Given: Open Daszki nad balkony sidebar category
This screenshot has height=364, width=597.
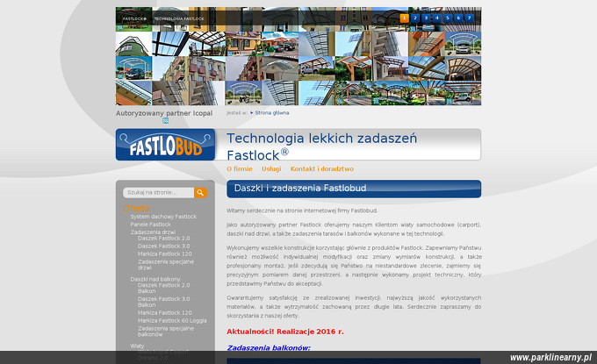Looking at the screenshot, I should tap(155, 279).
